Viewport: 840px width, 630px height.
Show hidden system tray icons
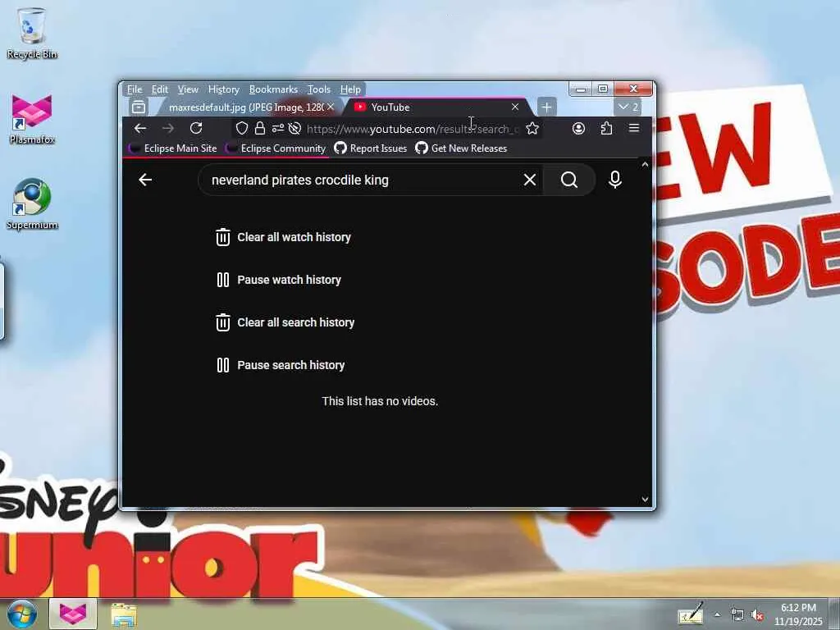pos(717,615)
